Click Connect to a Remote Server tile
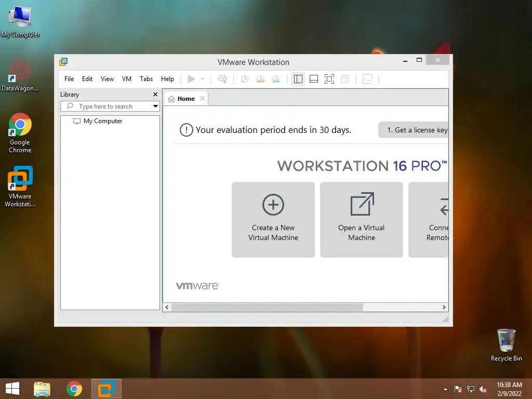 click(429, 220)
